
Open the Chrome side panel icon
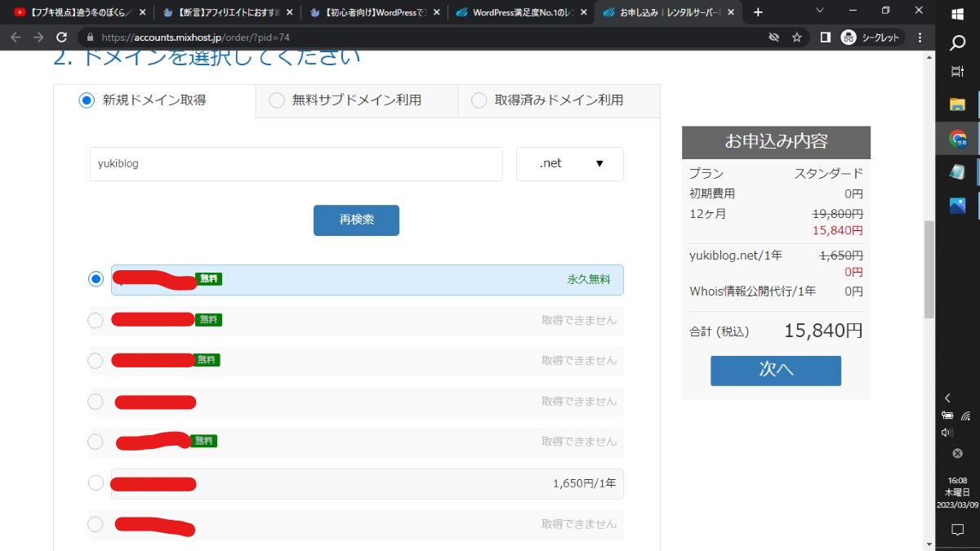tap(826, 38)
